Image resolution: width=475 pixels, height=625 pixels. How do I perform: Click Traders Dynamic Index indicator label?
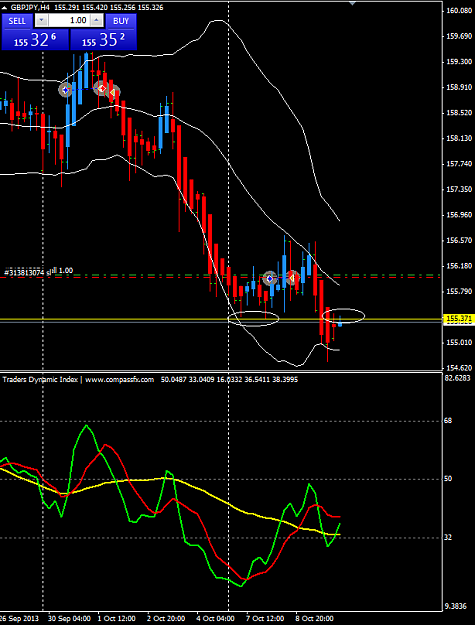(x=40, y=379)
